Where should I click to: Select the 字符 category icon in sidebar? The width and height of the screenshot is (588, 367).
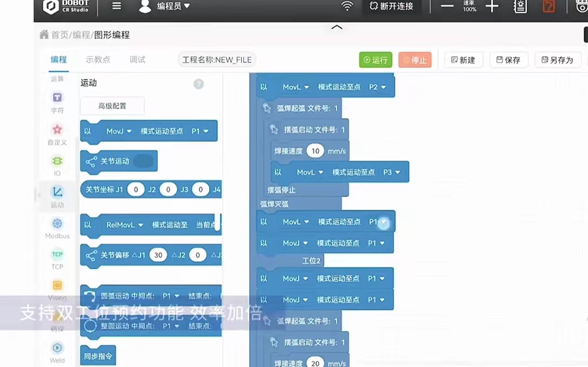pos(57,98)
